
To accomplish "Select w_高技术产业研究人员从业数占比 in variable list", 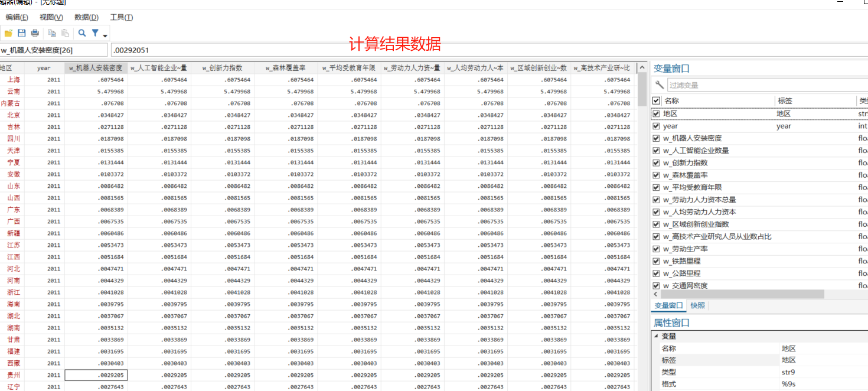I will [x=717, y=237].
